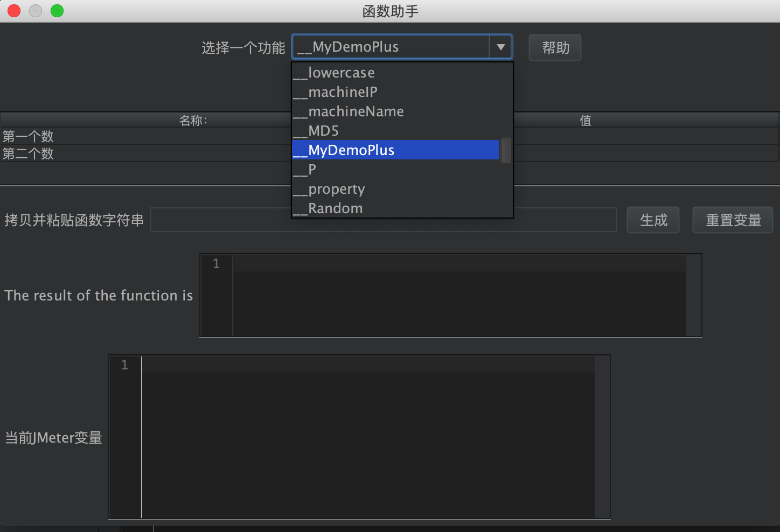
Task: Open the __MyDemoPlus function combo box
Action: click(391, 47)
